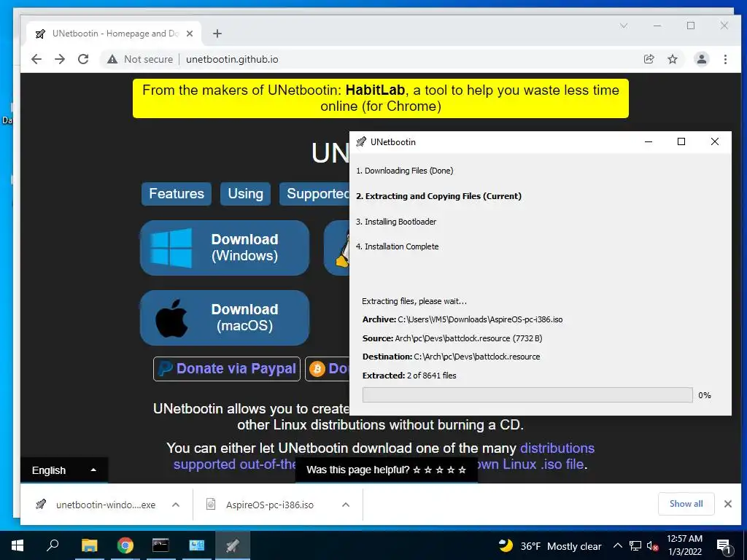Open Chrome's three-dot menu
The width and height of the screenshot is (747, 560).
tap(725, 59)
